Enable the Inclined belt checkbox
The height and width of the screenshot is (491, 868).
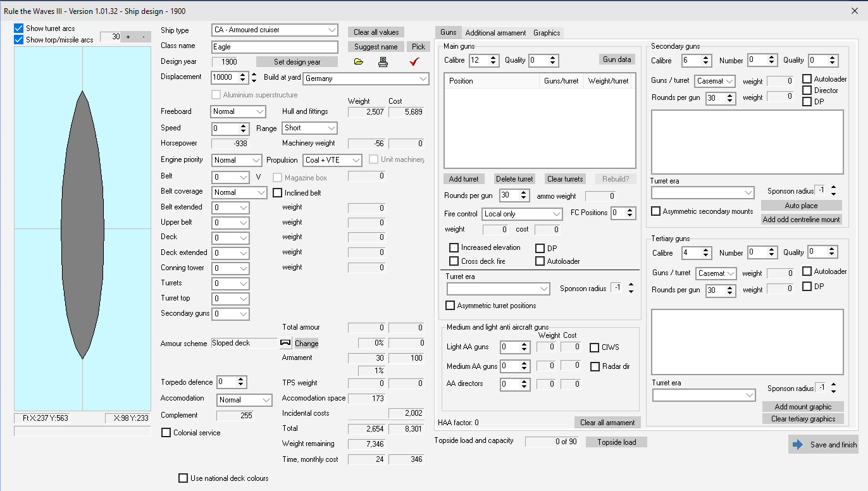tap(277, 192)
